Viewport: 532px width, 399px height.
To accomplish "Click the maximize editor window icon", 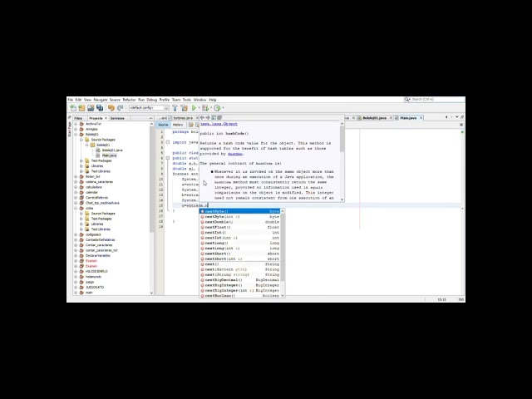I will click(x=462, y=117).
